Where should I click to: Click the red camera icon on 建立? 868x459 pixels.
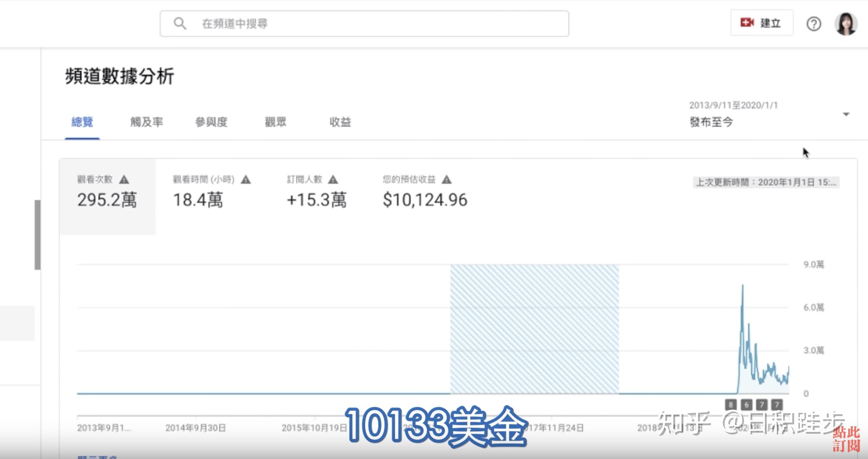click(x=747, y=23)
